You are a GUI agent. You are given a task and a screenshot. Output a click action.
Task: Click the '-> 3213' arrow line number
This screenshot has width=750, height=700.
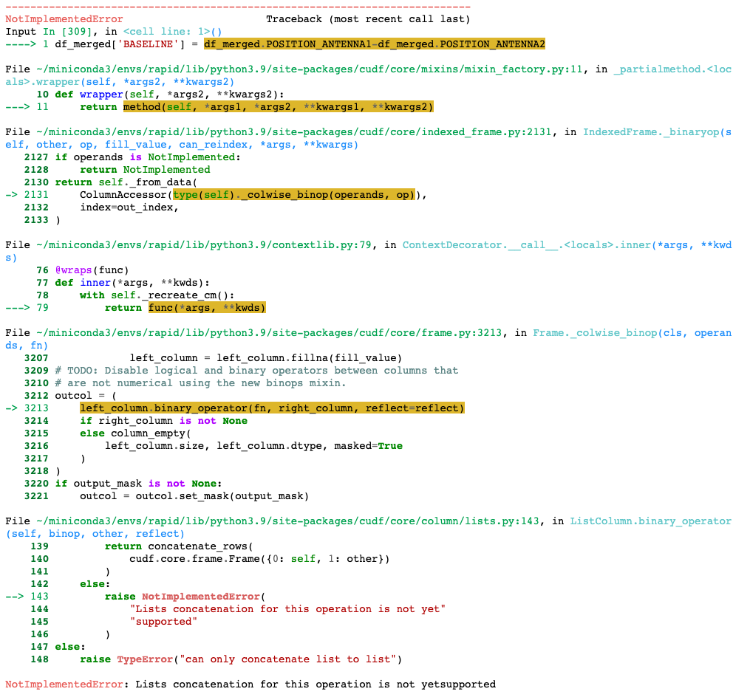(27, 408)
